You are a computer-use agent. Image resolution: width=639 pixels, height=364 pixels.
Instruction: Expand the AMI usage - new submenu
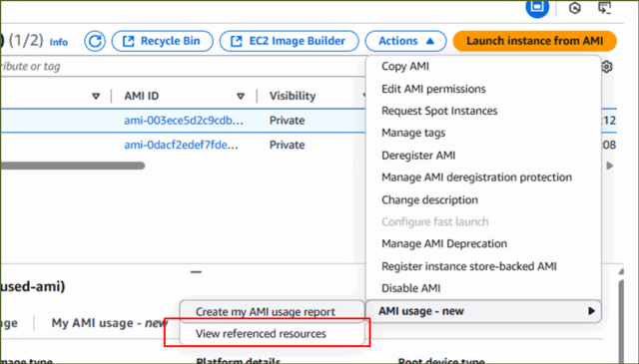tap(483, 311)
